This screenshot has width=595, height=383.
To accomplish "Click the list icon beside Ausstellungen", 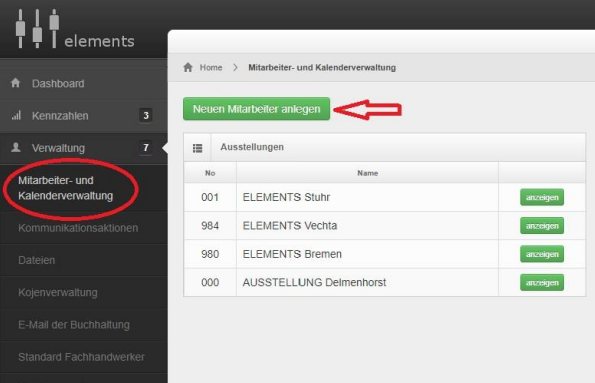I will click(x=197, y=148).
